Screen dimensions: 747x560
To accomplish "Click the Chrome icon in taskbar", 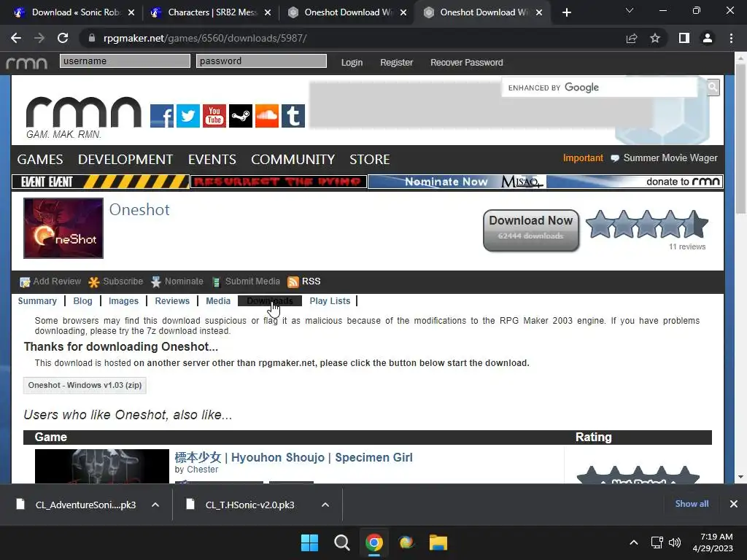I will [x=374, y=542].
